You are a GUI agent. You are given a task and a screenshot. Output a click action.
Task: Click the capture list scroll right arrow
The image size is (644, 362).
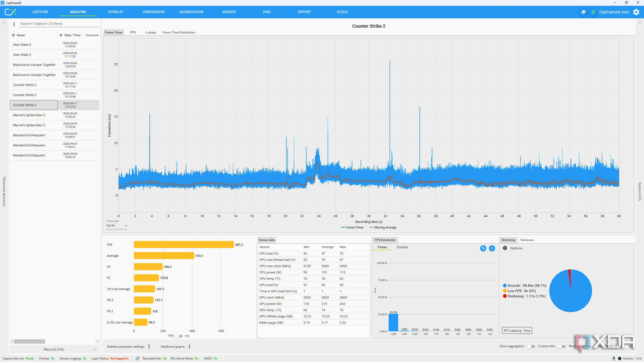(x=97, y=341)
